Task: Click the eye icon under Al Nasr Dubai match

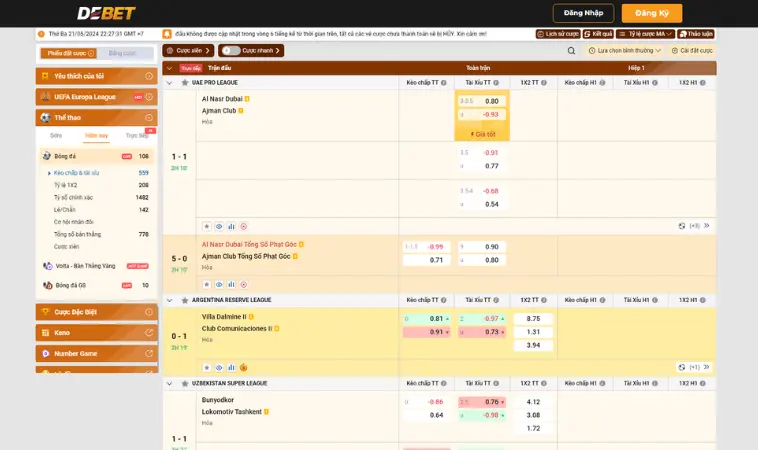Action: coord(219,226)
